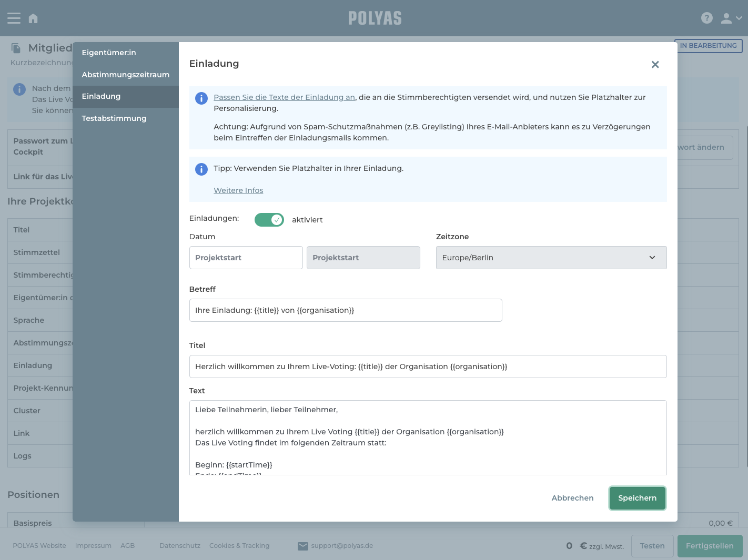Open the hamburger navigation menu
Image resolution: width=748 pixels, height=560 pixels.
14,18
